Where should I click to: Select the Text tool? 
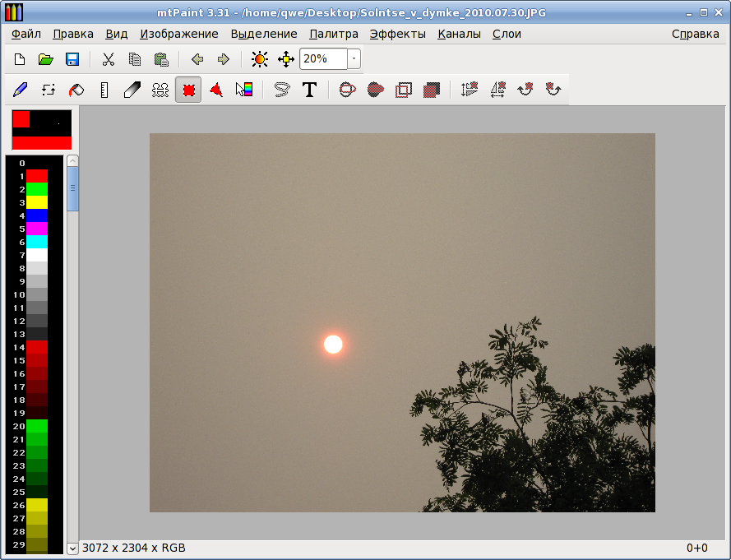click(x=309, y=89)
